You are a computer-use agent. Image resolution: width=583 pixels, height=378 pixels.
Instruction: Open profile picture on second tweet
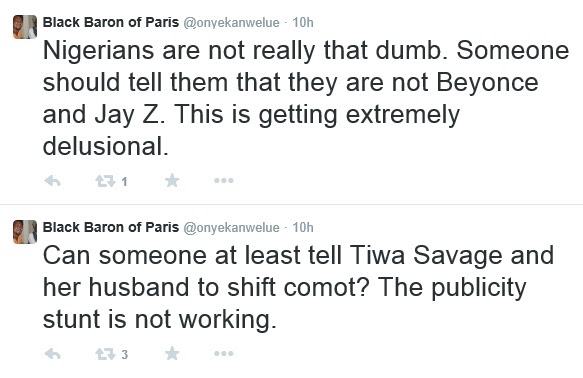pos(25,232)
